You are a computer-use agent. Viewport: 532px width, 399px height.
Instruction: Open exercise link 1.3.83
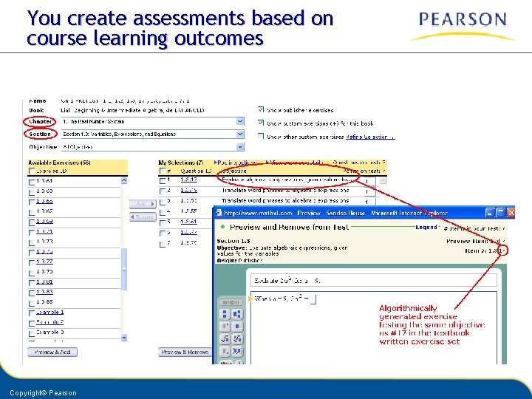(x=44, y=292)
